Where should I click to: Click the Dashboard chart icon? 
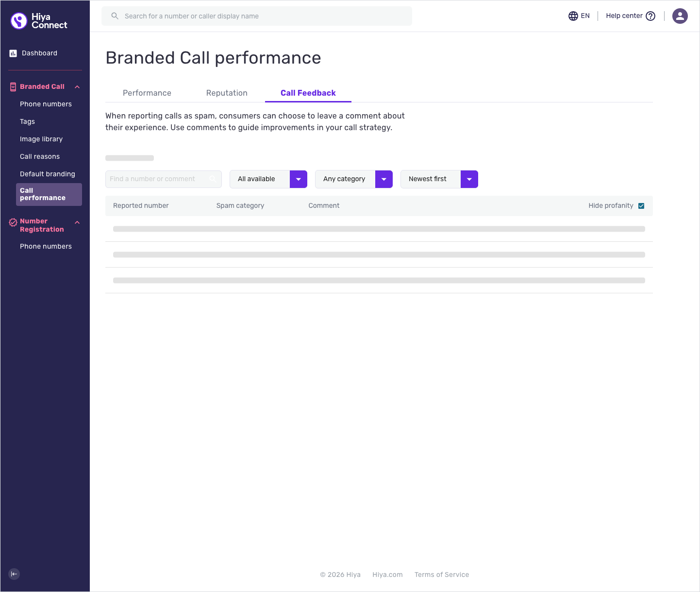point(13,53)
